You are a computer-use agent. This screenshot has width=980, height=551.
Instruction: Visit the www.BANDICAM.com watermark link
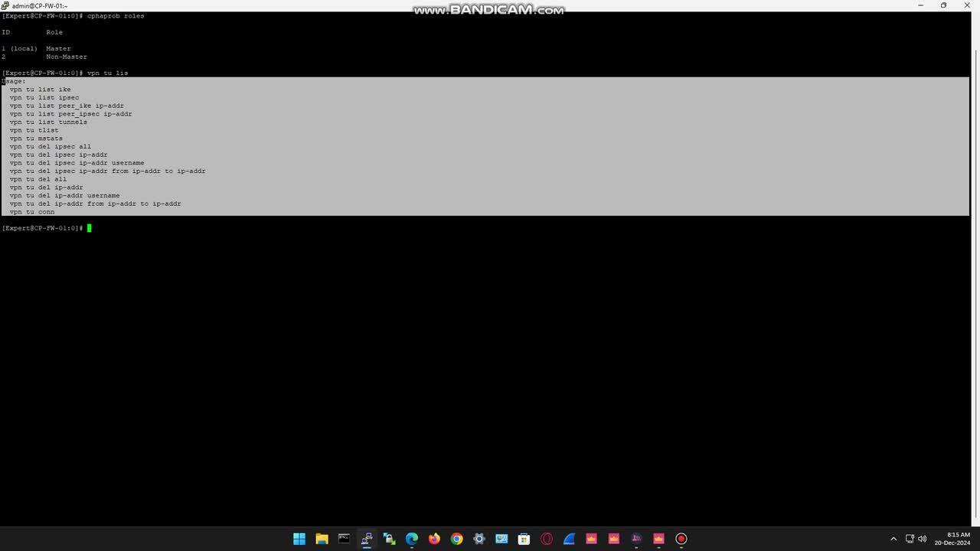point(488,10)
